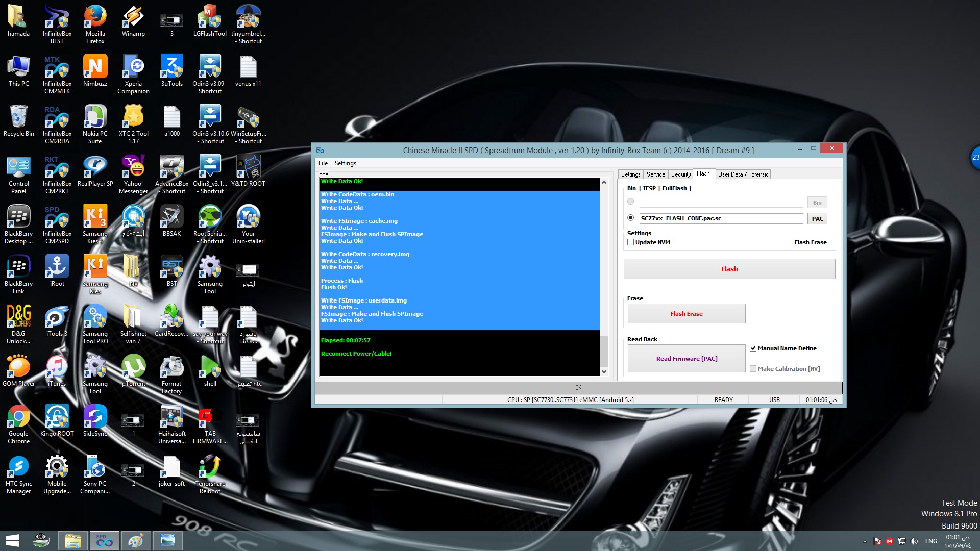The image size is (980, 551).
Task: Open InfinityBox CM2MTK shortcut
Action: point(57,74)
